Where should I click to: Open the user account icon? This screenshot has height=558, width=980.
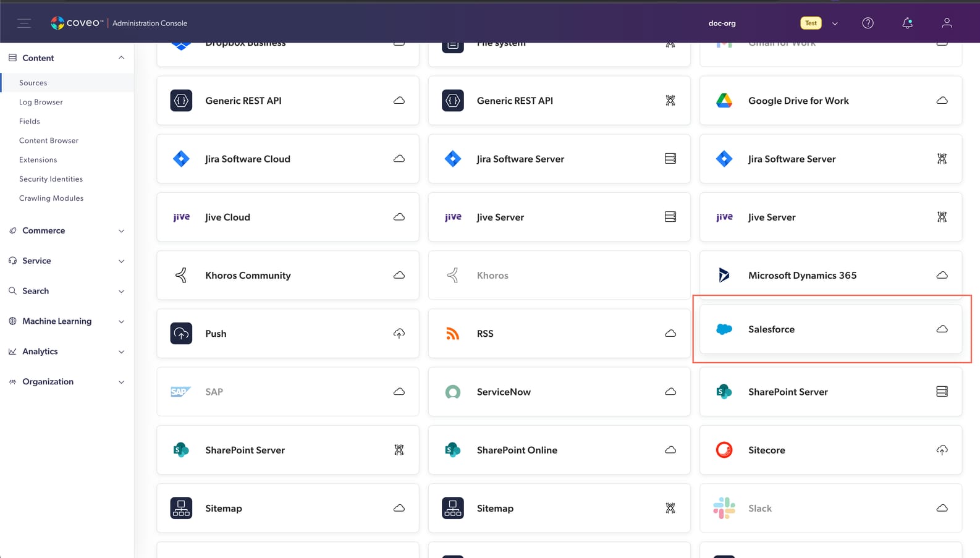[947, 23]
